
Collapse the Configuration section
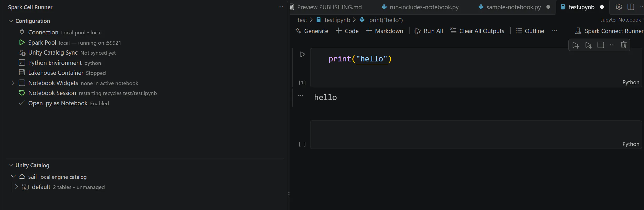click(11, 21)
